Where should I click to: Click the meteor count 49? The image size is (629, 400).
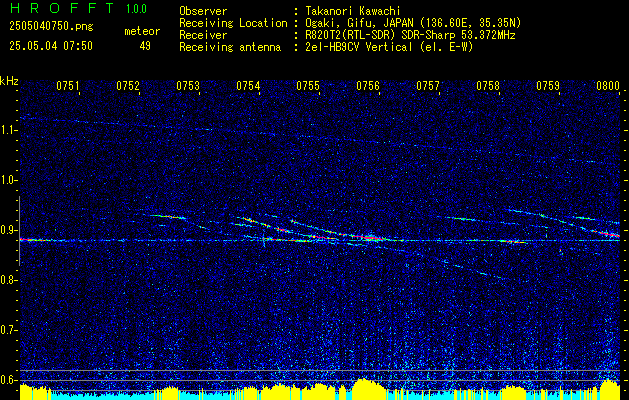coord(145,46)
